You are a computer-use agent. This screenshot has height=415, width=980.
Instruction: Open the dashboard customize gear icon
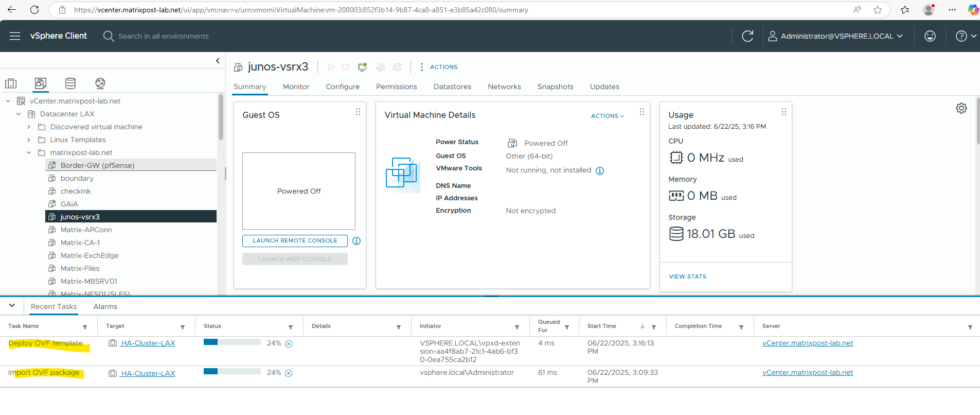961,108
